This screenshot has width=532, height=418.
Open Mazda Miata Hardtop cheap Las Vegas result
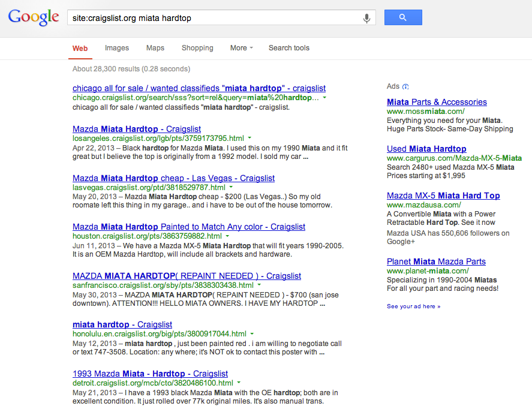(x=173, y=178)
